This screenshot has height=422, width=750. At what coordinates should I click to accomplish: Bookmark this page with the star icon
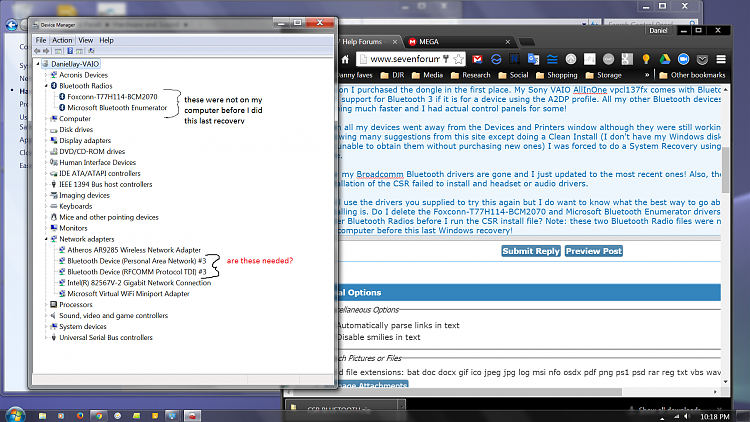(x=459, y=59)
